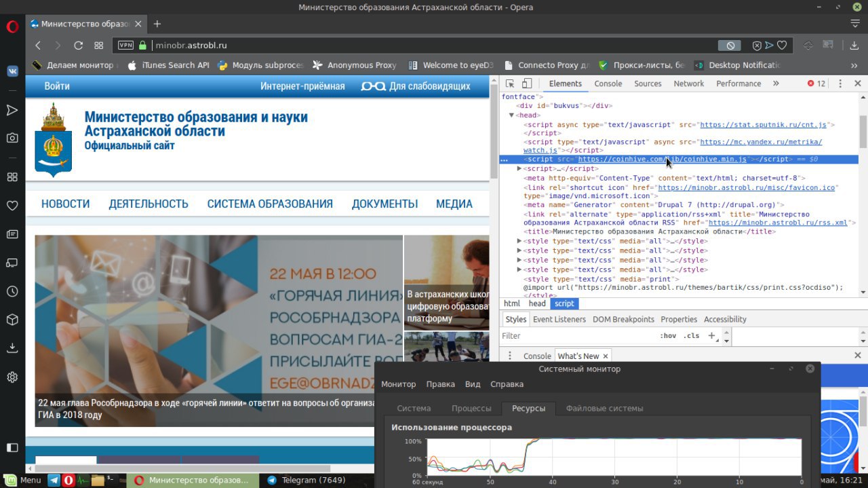Toggle device toolbar icon in DevTools
This screenshot has height=488, width=868.
(527, 83)
